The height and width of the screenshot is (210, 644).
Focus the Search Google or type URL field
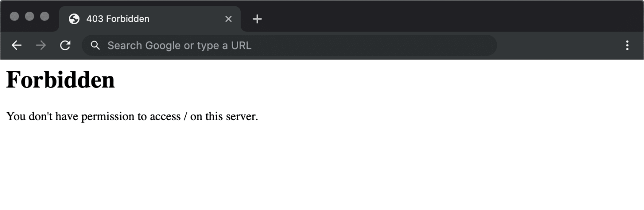[293, 45]
